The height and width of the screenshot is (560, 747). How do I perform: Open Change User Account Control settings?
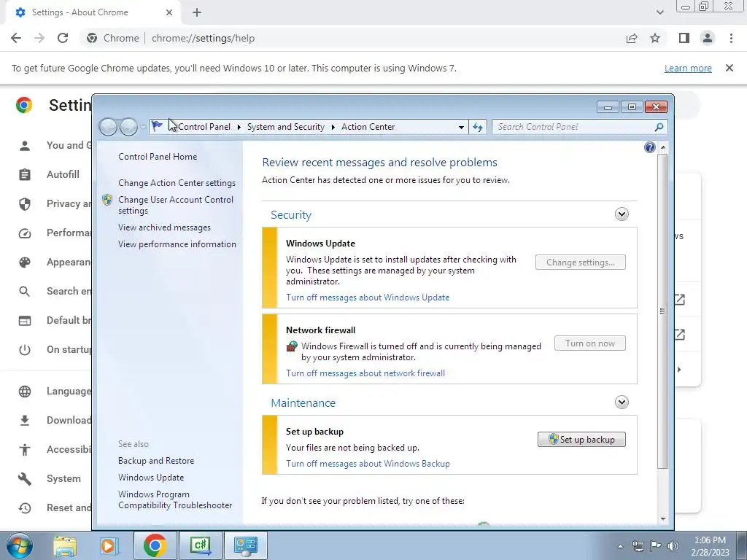tap(176, 205)
